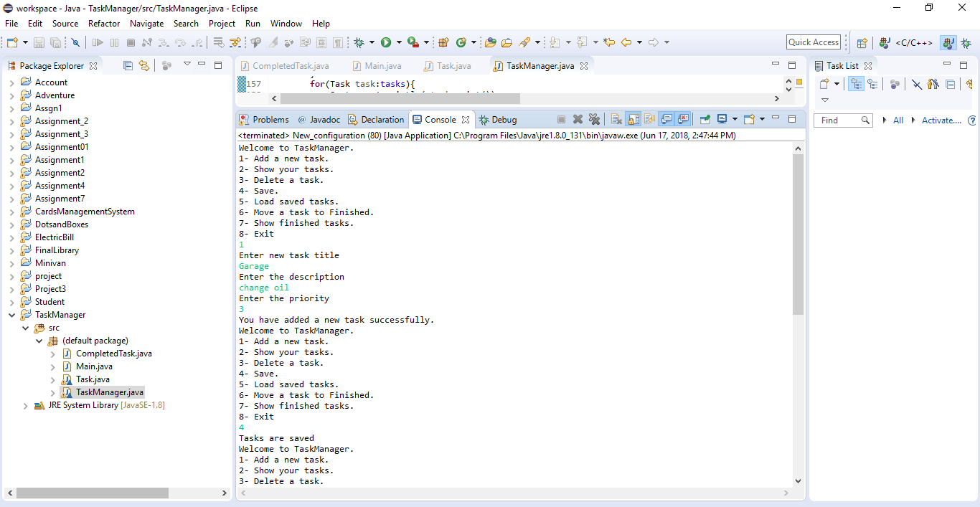This screenshot has height=507, width=980.
Task: Open the Debug button dropdown arrow
Action: (372, 42)
